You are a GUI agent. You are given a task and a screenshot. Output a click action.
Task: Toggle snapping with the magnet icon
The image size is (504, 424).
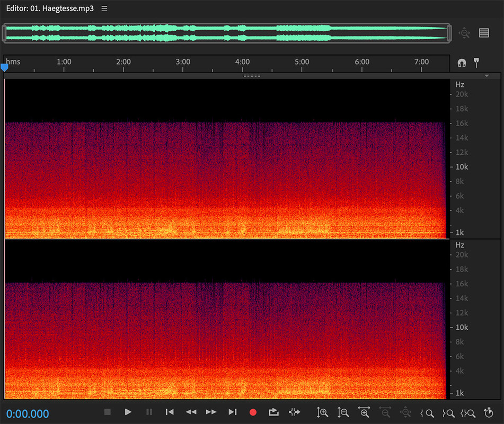coord(462,63)
